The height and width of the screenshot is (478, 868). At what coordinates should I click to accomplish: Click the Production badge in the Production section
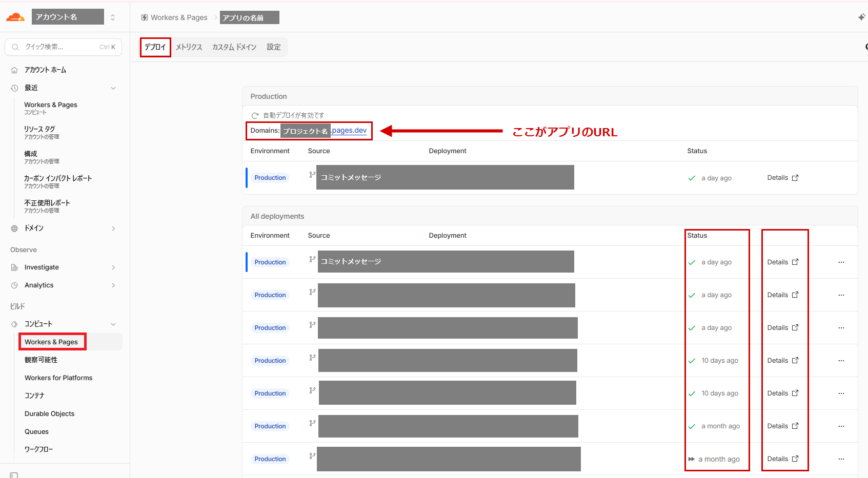(270, 178)
